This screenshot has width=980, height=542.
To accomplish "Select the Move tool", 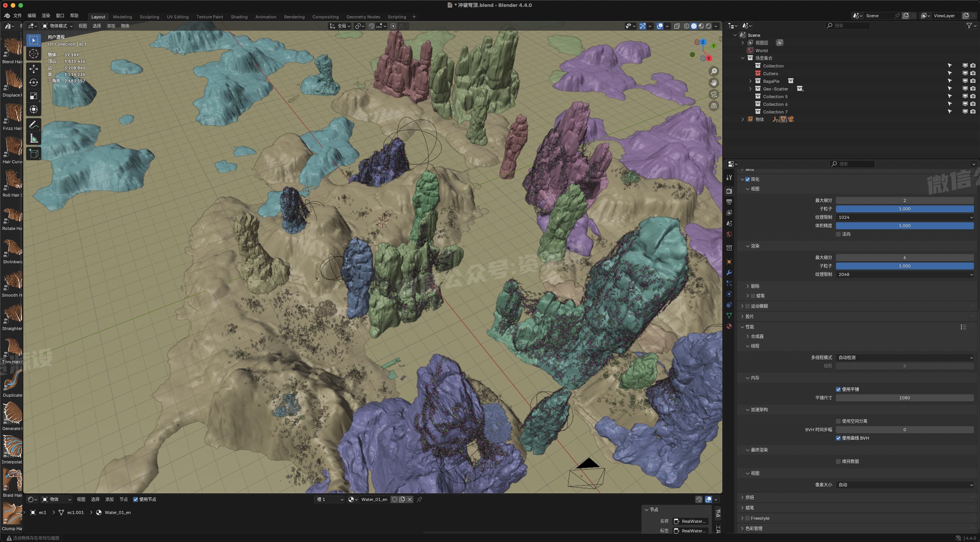I will point(34,69).
